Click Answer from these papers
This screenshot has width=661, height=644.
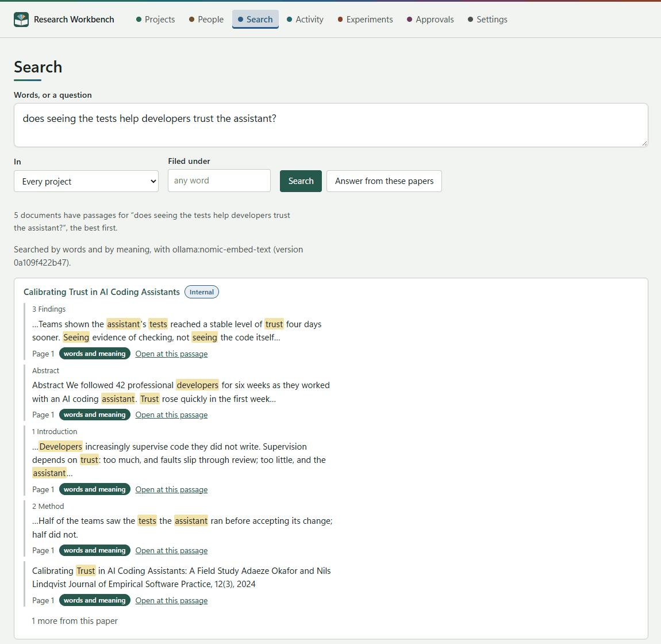point(384,181)
